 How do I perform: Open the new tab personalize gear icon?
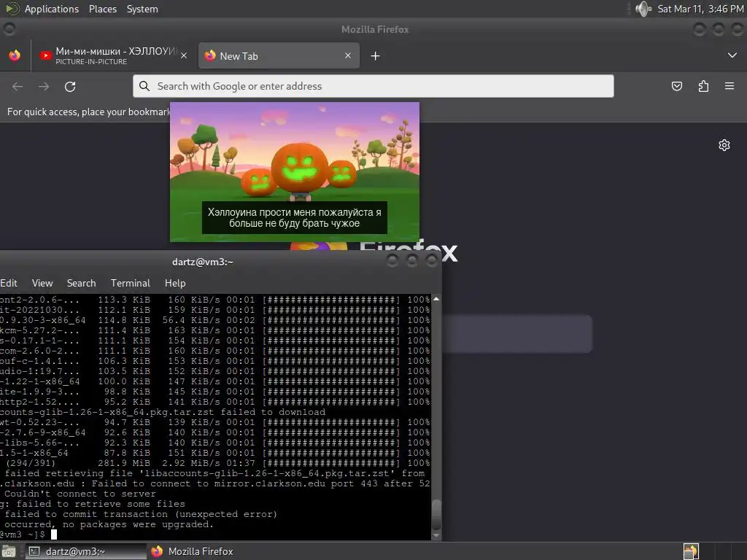click(x=724, y=145)
